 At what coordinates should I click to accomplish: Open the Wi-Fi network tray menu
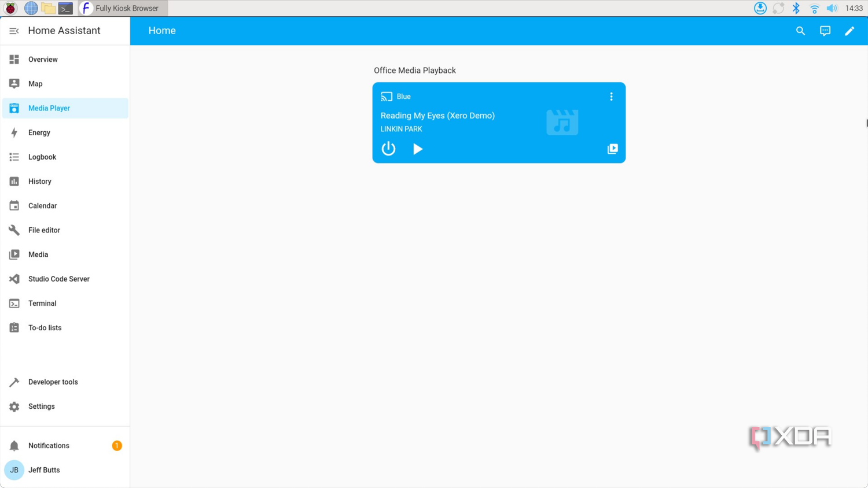click(814, 8)
